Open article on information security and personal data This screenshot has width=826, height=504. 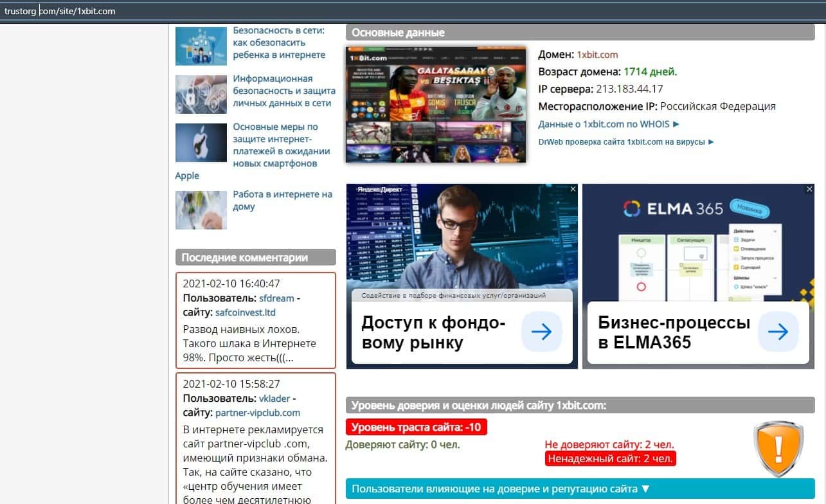284,91
